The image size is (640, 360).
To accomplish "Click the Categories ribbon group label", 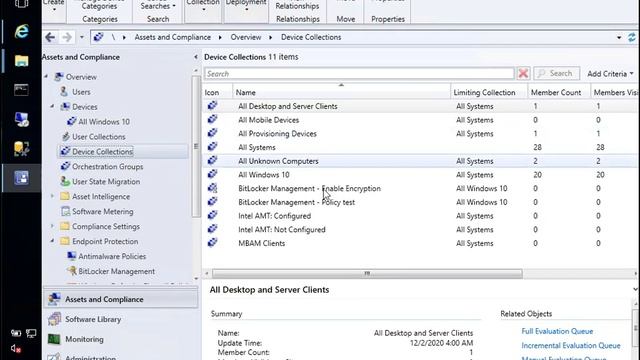I will pos(100,19).
